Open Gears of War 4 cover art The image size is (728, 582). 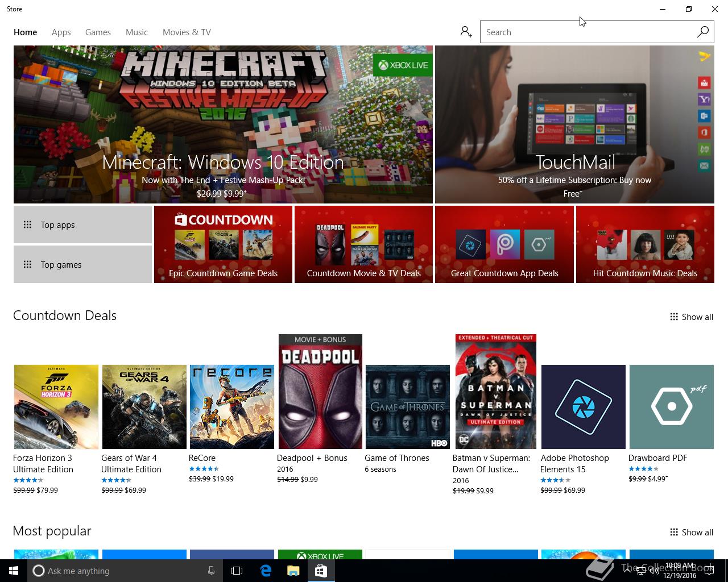pyautogui.click(x=144, y=407)
